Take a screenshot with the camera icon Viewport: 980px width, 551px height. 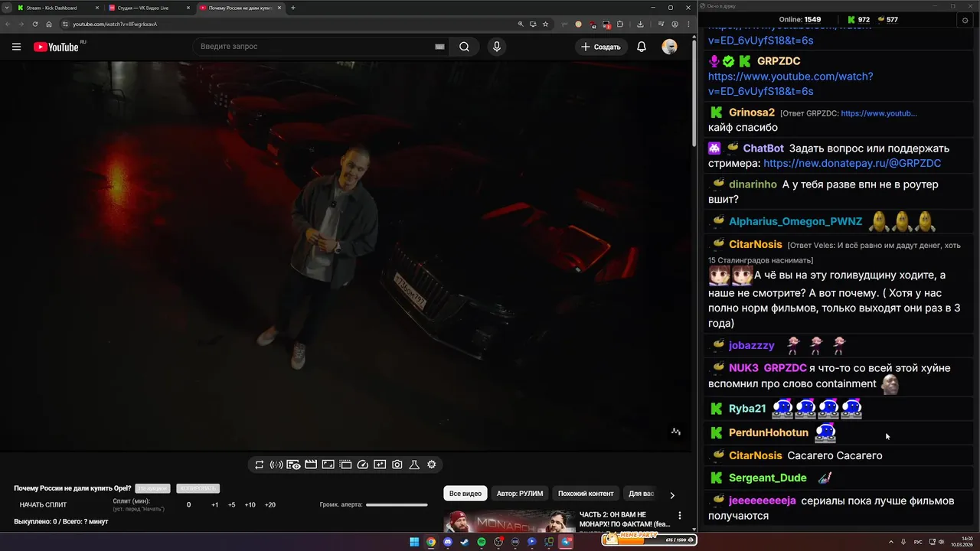(x=397, y=465)
